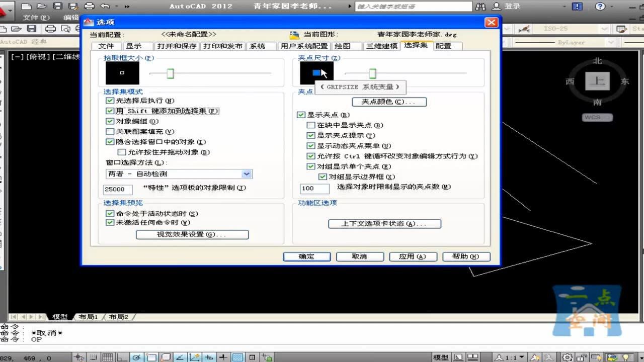
Task: Uncheck 显示夹点 in the grips section
Action: [x=300, y=115]
